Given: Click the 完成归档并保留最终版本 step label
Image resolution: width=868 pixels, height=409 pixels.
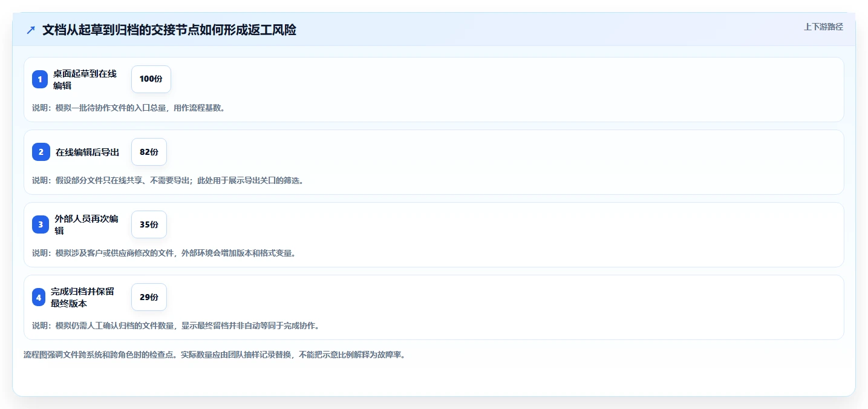Looking at the screenshot, I should 82,297.
